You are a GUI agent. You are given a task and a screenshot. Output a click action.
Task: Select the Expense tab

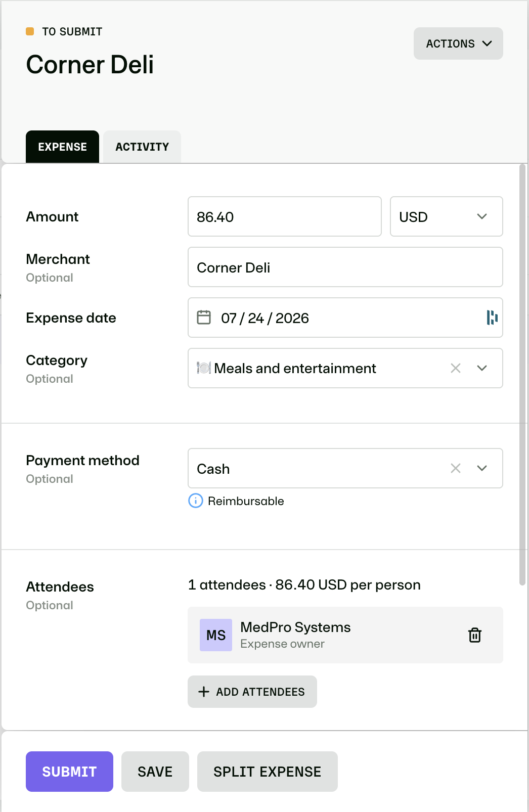[62, 147]
